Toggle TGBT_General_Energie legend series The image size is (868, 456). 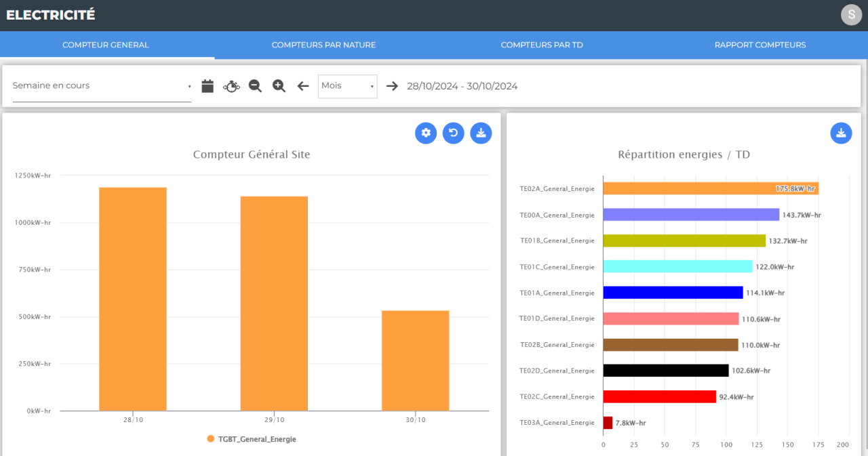pyautogui.click(x=252, y=439)
